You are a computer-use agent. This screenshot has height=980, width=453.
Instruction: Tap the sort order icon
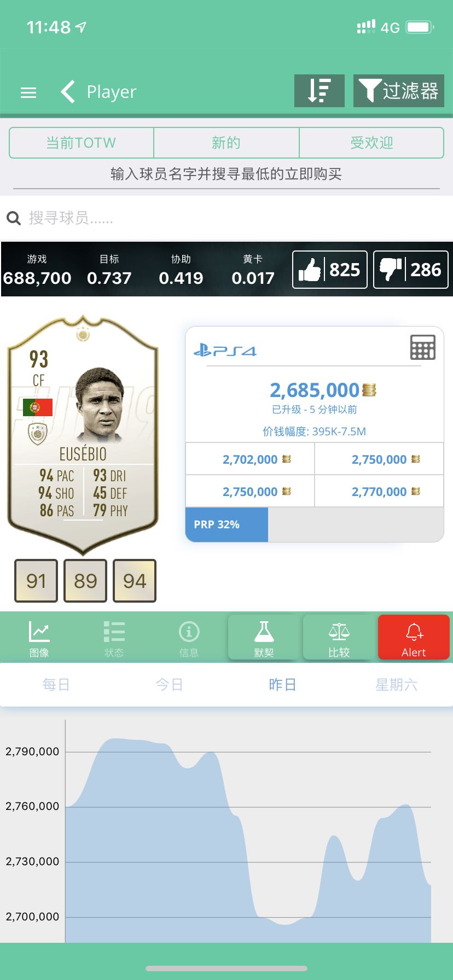[x=320, y=91]
